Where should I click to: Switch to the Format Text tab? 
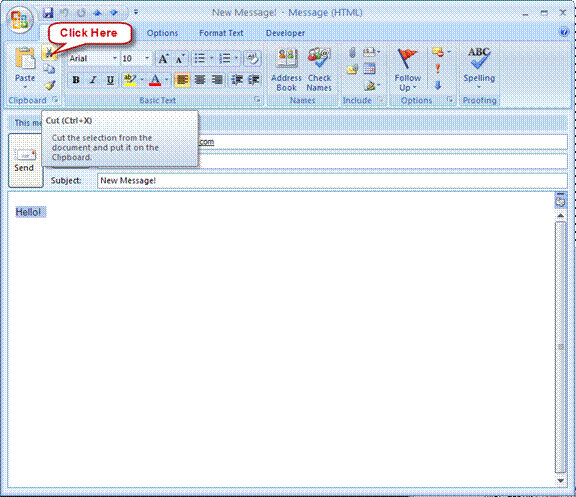pyautogui.click(x=221, y=33)
